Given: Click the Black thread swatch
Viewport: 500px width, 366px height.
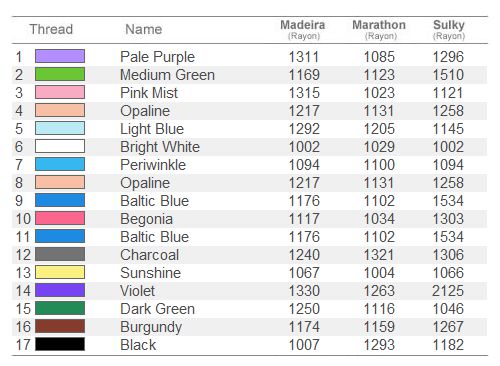Looking at the screenshot, I should coord(60,344).
